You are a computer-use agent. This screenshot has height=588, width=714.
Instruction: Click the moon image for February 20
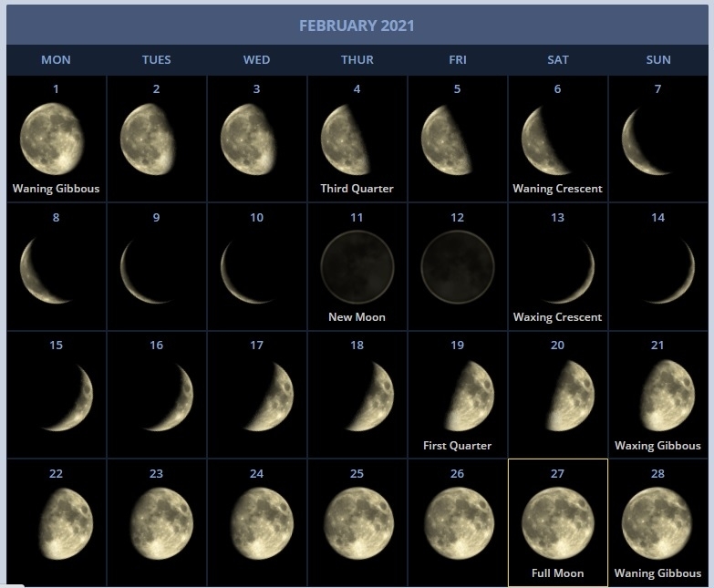[x=570, y=396]
